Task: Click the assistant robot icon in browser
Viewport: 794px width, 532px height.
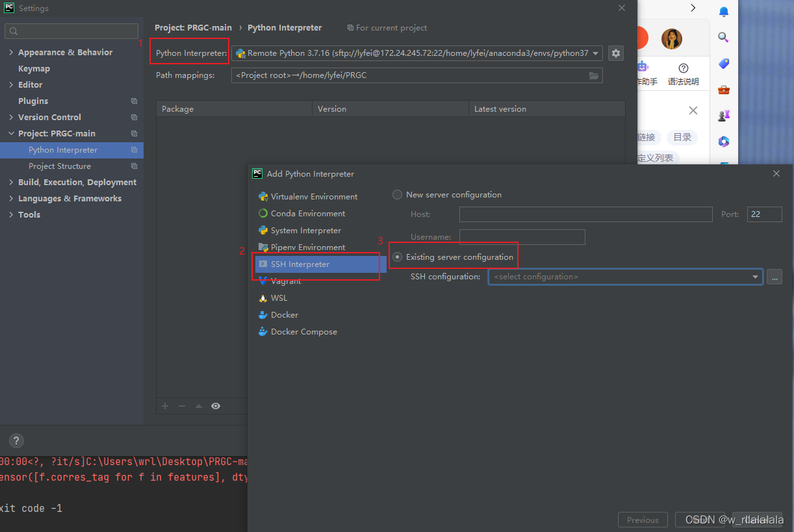Action: (x=643, y=67)
